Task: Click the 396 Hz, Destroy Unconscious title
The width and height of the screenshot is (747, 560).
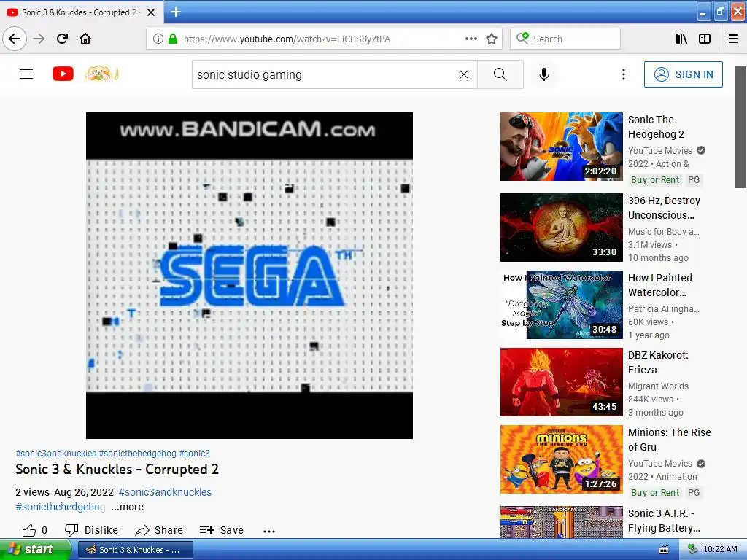Action: tap(664, 208)
